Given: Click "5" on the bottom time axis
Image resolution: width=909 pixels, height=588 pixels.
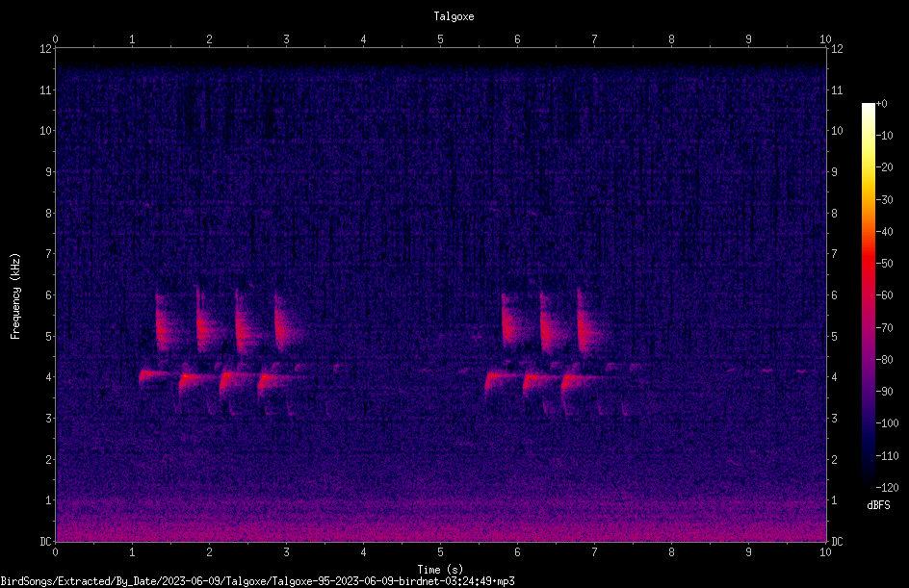Looking at the screenshot, I should [441, 552].
